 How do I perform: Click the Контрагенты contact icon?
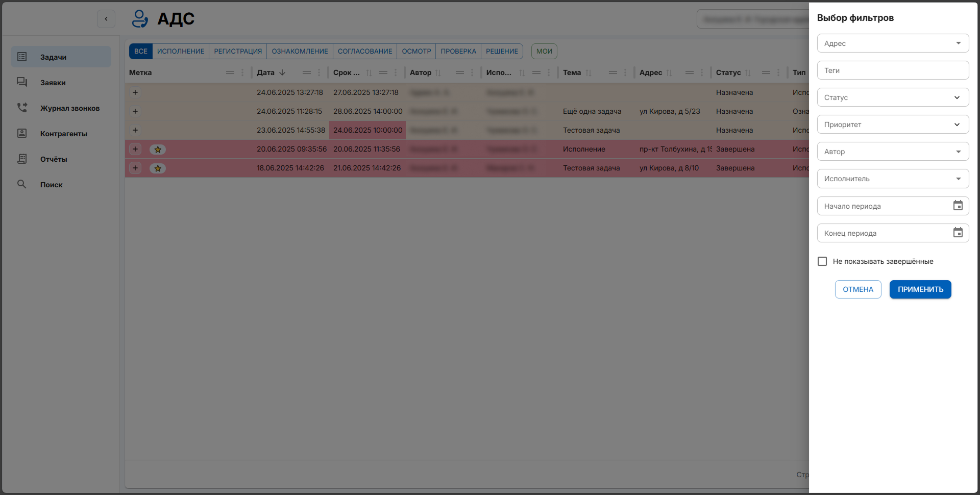[x=22, y=133]
